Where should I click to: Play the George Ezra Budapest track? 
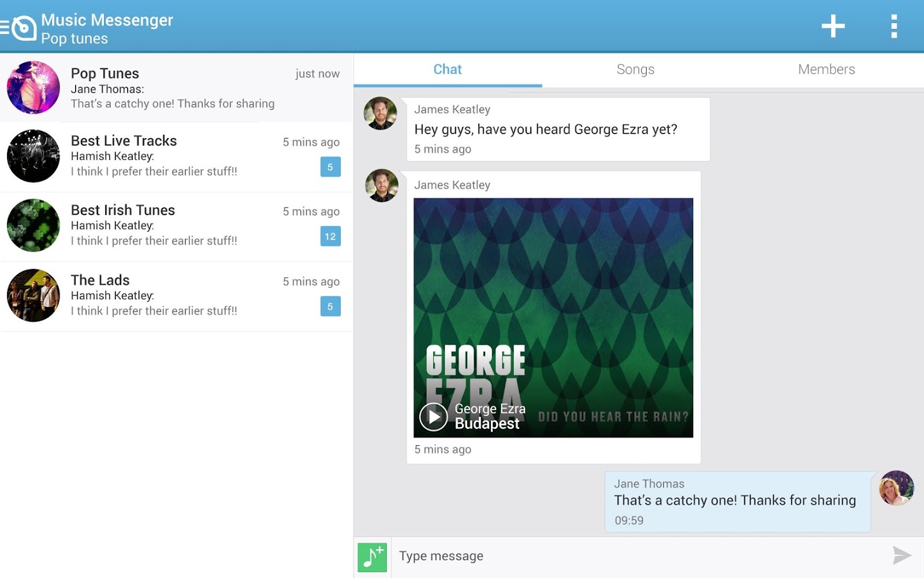click(434, 417)
